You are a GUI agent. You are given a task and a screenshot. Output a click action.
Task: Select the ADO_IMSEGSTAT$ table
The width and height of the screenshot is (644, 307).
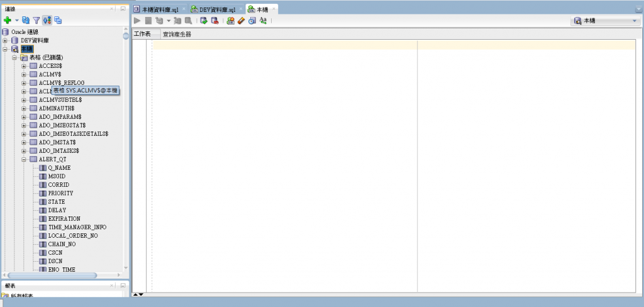pyautogui.click(x=62, y=125)
